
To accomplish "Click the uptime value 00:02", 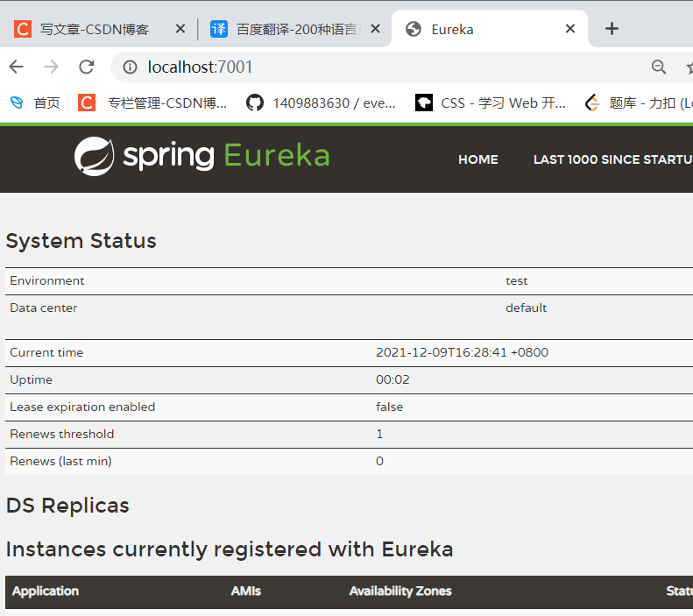I will point(392,379).
